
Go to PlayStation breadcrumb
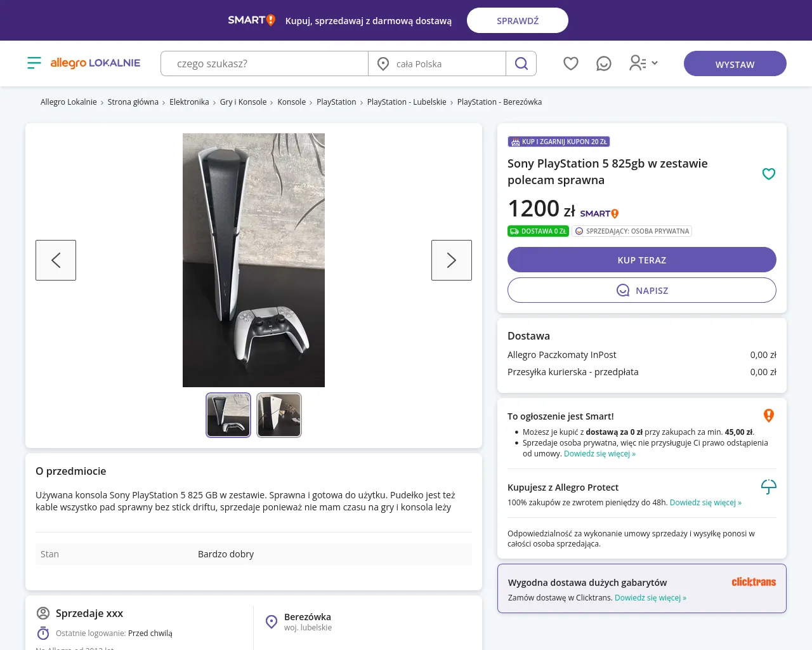(336, 102)
